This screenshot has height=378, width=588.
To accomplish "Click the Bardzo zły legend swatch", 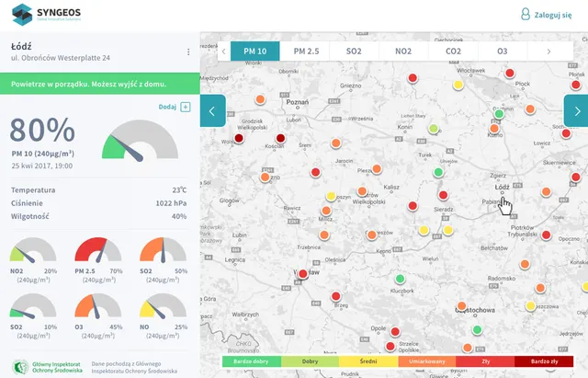I will pos(545,361).
